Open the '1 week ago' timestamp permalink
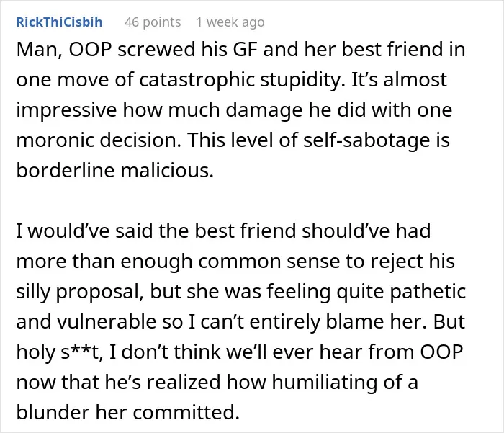This screenshot has width=504, height=433. pos(230,22)
